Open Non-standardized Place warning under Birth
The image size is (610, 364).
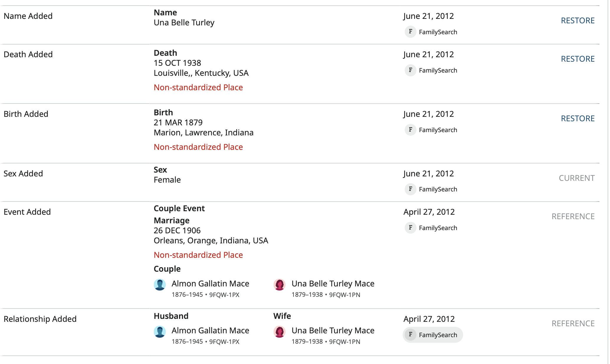tap(198, 147)
